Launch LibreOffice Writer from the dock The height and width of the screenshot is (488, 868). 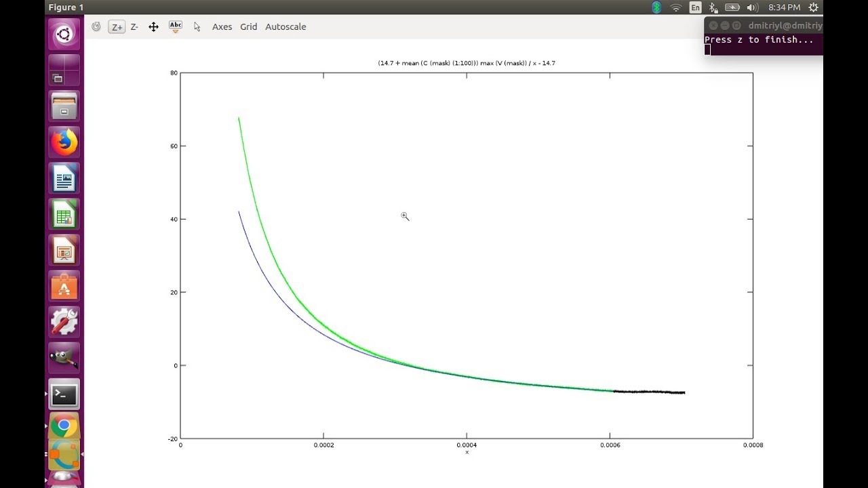pyautogui.click(x=64, y=178)
